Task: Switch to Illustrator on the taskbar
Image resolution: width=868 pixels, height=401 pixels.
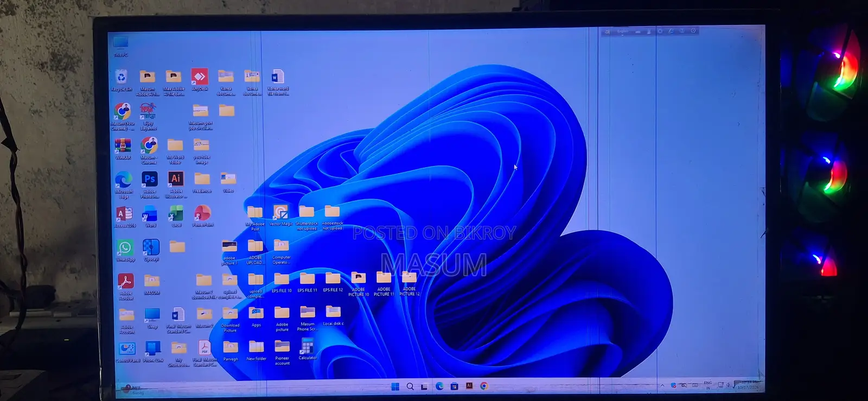Action: point(469,386)
